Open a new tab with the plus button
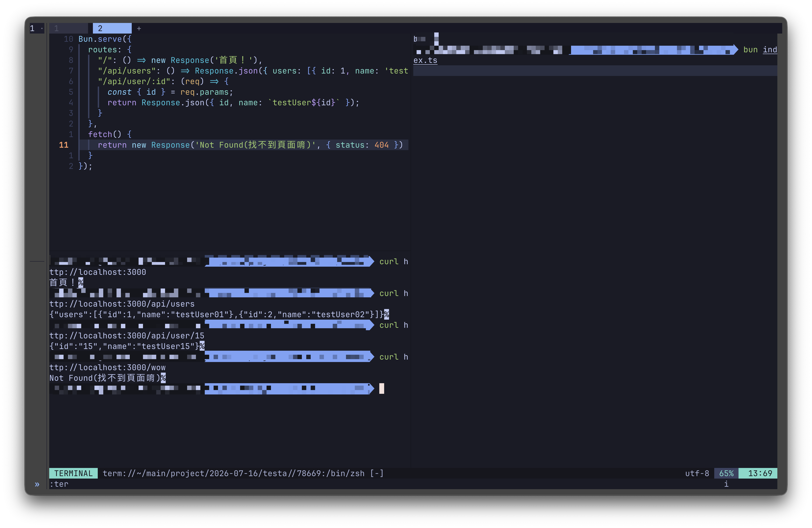Viewport: 812px width, 528px height. click(x=139, y=29)
